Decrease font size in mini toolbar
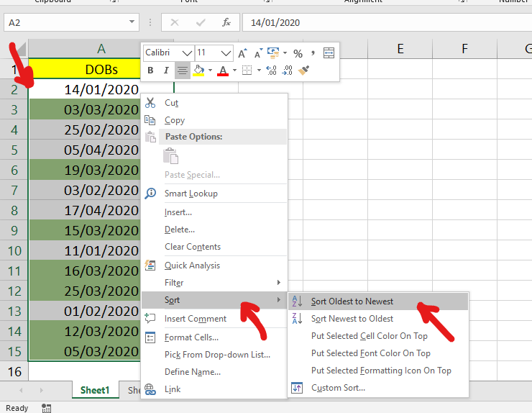 (x=258, y=53)
